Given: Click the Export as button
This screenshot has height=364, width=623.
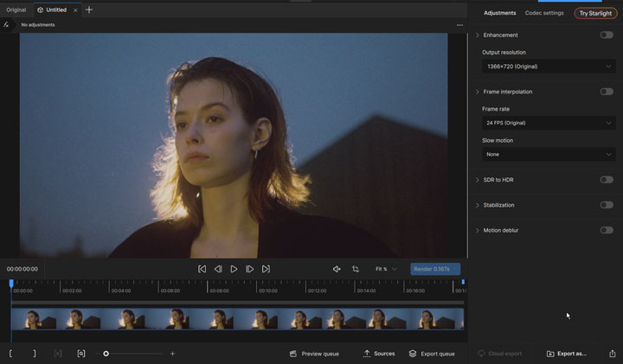Looking at the screenshot, I should click(x=567, y=354).
